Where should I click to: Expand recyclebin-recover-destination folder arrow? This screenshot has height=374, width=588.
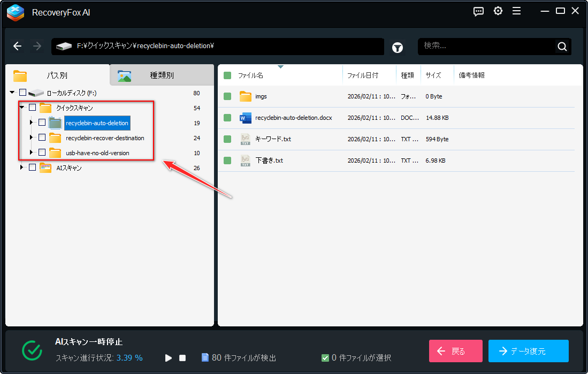pyautogui.click(x=32, y=138)
